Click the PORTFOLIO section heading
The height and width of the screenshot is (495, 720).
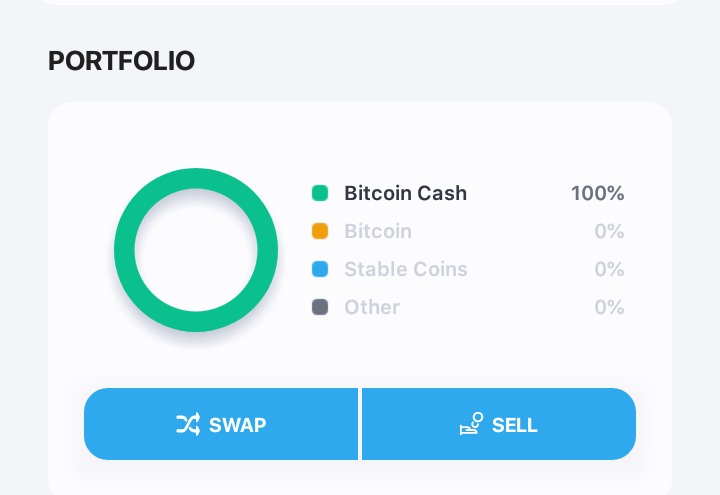pyautogui.click(x=122, y=61)
